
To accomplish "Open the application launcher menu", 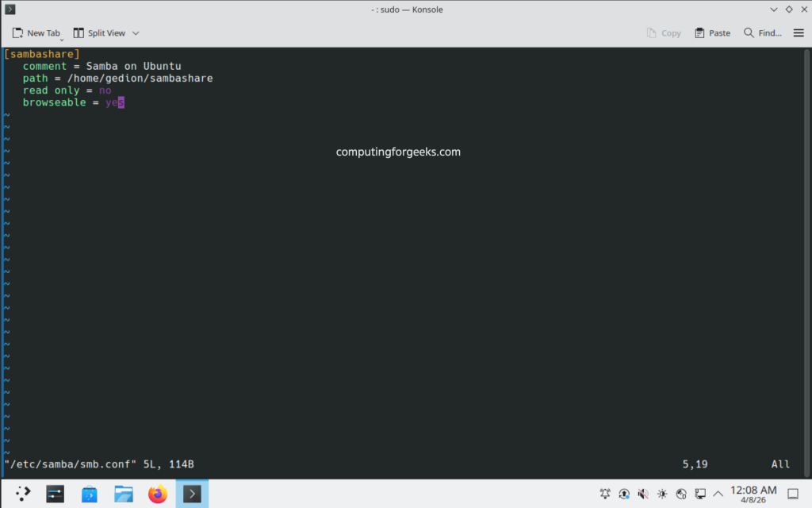I will click(21, 493).
